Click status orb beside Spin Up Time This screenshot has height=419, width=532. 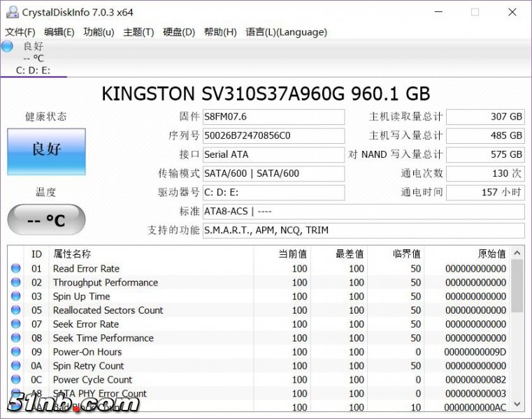(x=16, y=297)
